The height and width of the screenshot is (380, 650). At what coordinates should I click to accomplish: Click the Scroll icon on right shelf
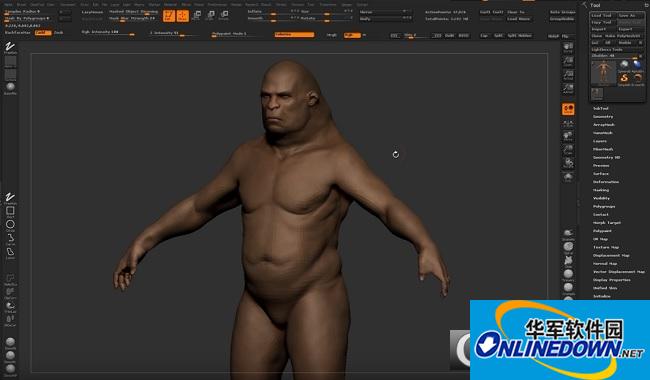[x=568, y=47]
